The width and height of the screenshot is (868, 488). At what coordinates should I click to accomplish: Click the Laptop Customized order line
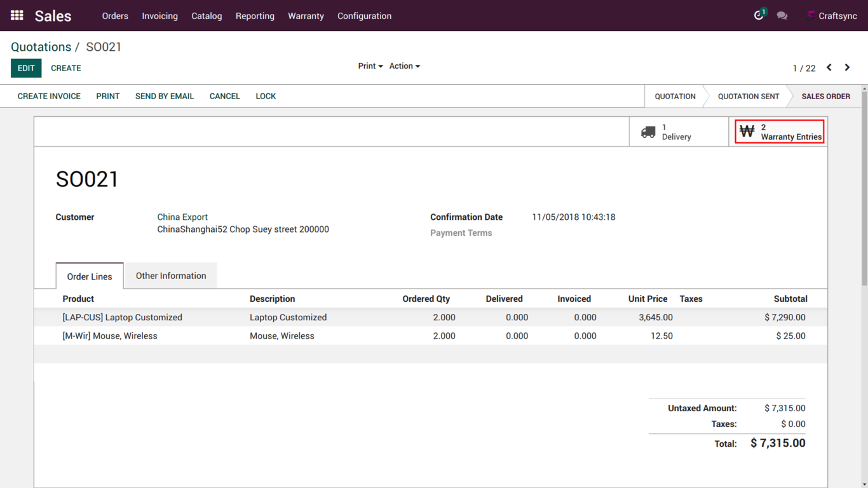pyautogui.click(x=122, y=317)
